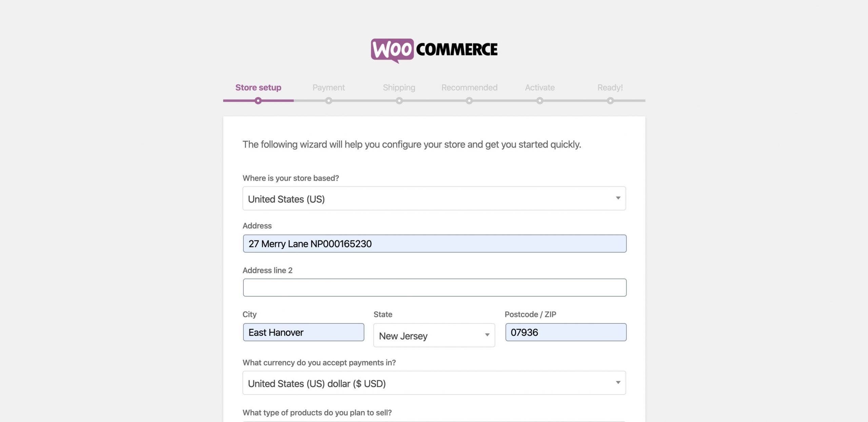Screen dimensions: 868x422
Task: Open the Recommended step tab
Action: [469, 87]
